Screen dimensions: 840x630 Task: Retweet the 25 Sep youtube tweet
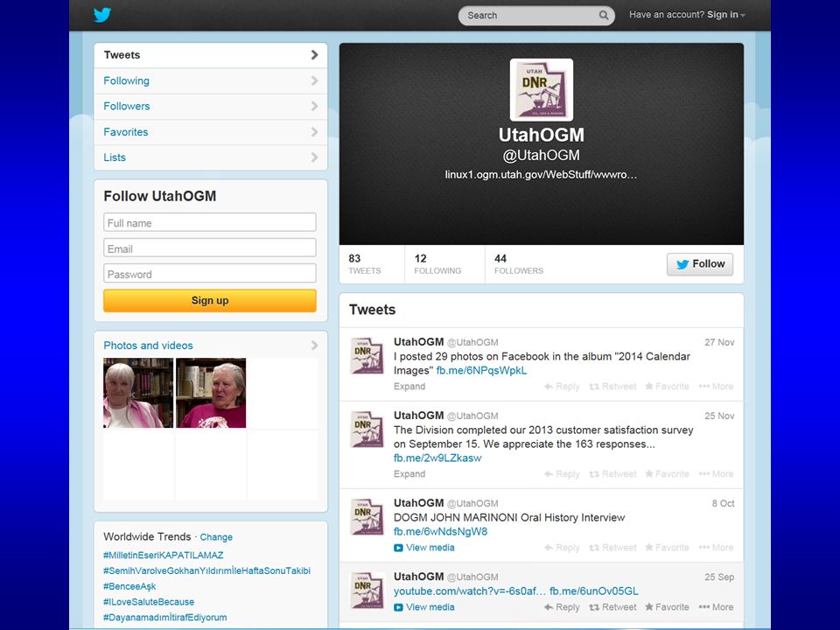(612, 607)
